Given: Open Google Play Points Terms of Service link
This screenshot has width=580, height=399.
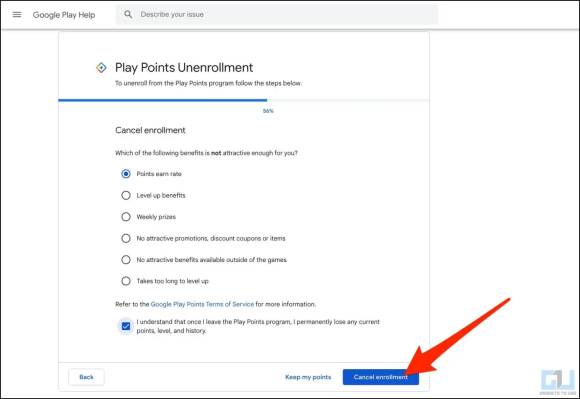Looking at the screenshot, I should tap(202, 304).
